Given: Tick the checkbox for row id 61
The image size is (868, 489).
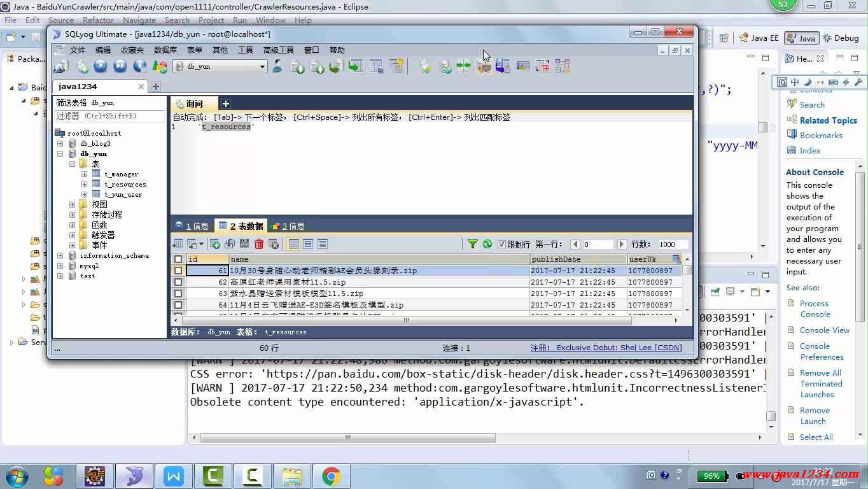Looking at the screenshot, I should (x=178, y=271).
